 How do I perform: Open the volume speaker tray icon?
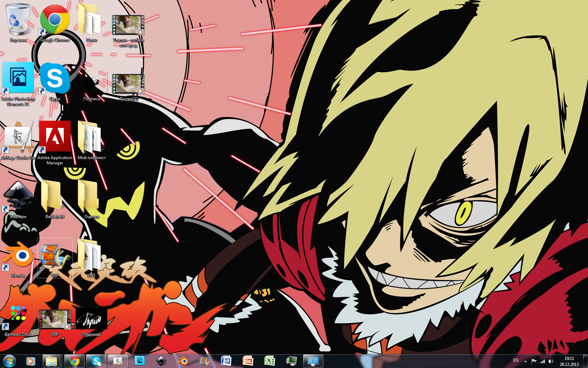(551, 361)
